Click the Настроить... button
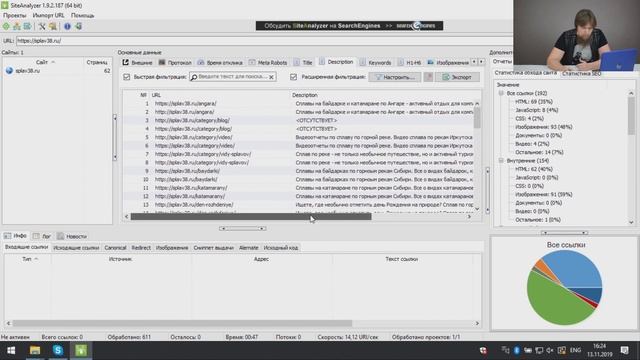The height and width of the screenshot is (360, 640). [x=395, y=77]
